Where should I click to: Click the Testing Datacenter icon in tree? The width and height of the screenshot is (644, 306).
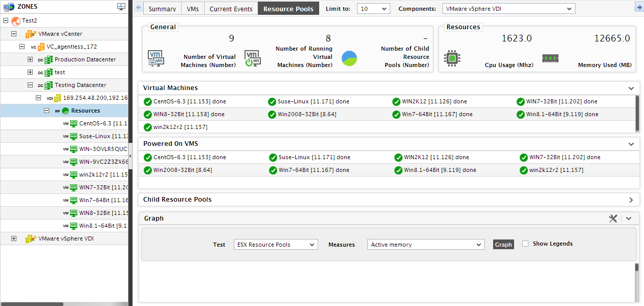(49, 85)
